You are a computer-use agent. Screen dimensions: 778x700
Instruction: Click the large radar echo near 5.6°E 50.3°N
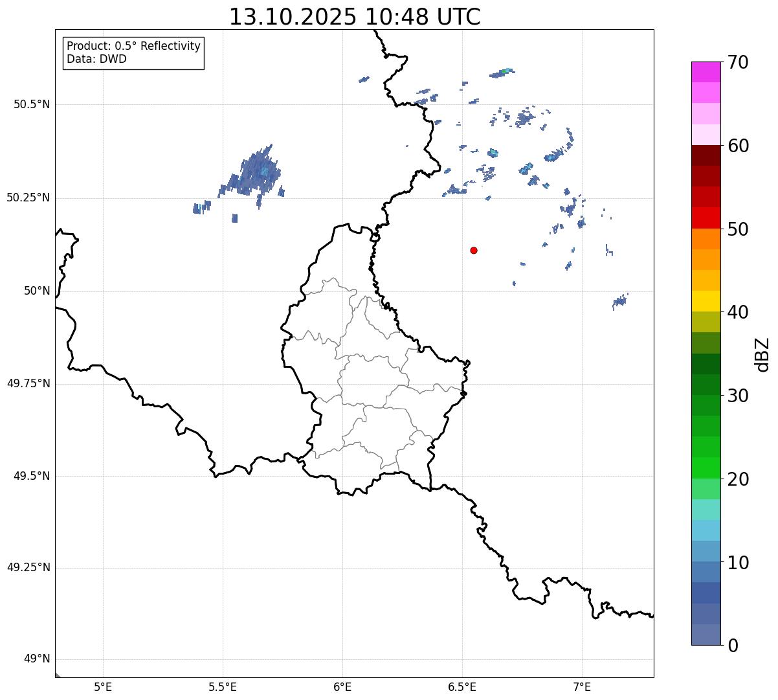click(256, 175)
